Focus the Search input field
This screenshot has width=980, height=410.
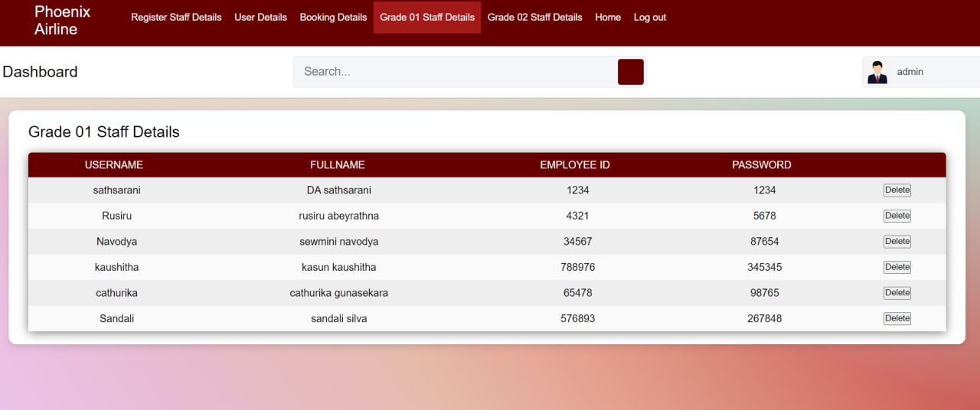tap(457, 72)
